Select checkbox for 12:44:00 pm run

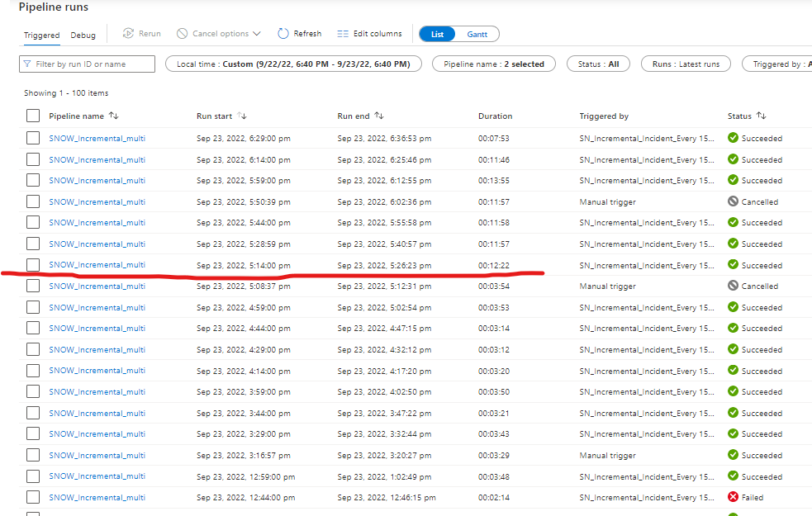33,497
